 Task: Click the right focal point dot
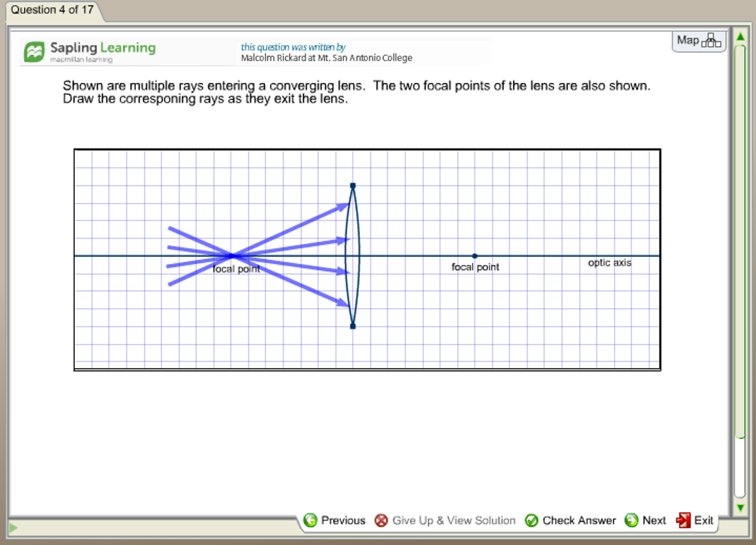(475, 256)
